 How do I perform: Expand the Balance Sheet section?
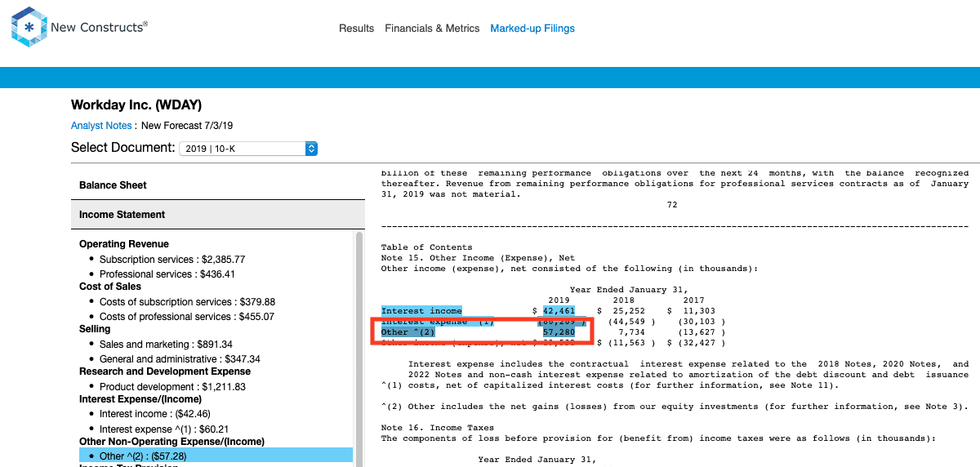217,185
